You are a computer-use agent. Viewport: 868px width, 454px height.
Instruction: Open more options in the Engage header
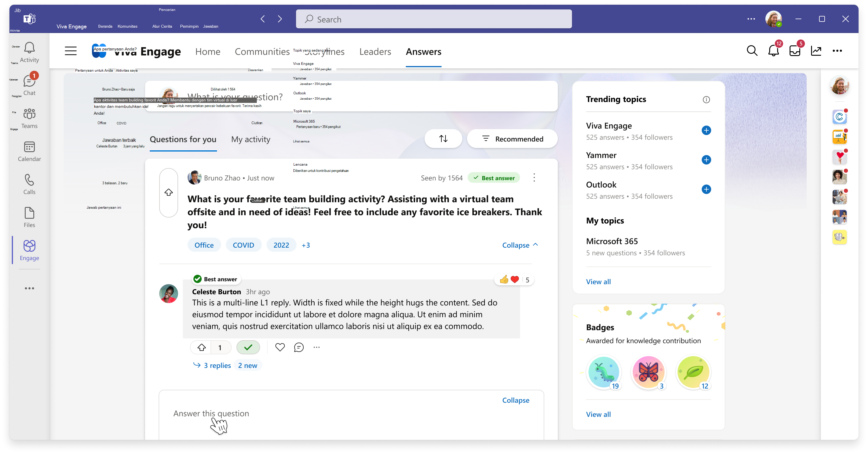pos(837,51)
